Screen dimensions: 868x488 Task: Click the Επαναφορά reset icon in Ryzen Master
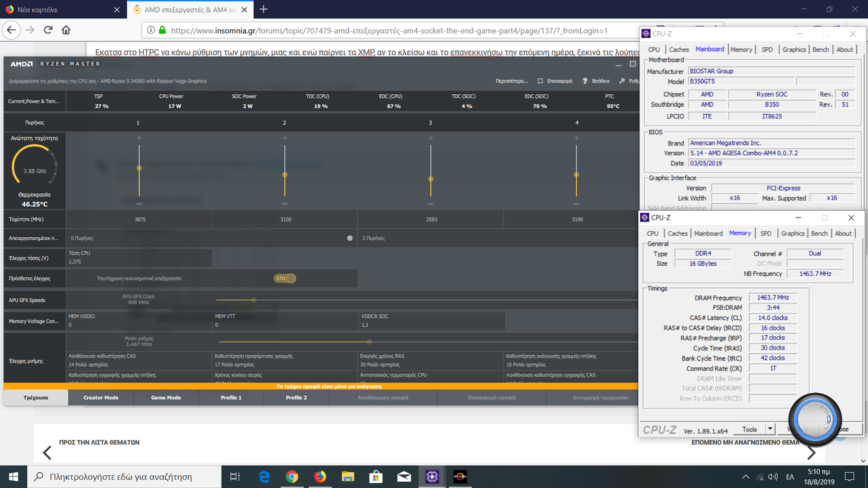[540, 81]
